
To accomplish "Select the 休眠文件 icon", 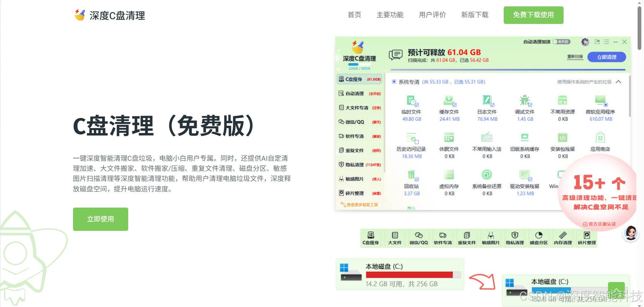I will point(449,137).
